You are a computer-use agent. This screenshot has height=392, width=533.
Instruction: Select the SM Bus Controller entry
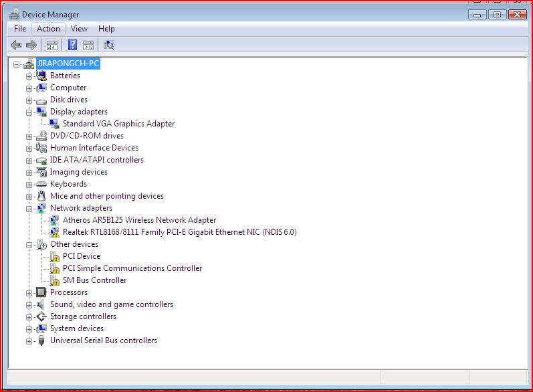[x=94, y=280]
